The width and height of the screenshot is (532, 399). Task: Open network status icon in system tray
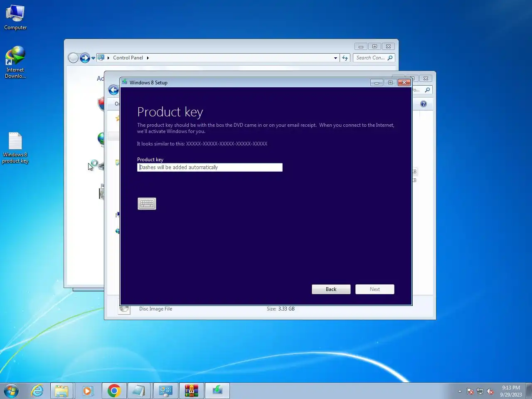coord(480,391)
